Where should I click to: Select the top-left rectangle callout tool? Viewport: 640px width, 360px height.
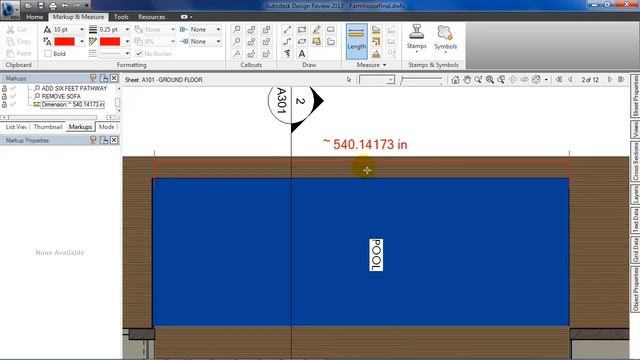(237, 29)
